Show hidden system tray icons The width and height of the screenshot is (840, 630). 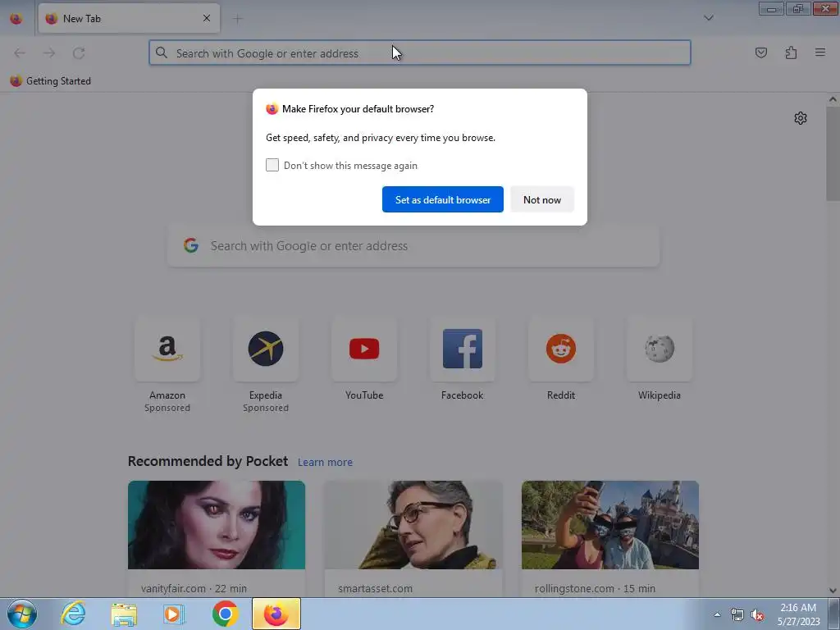pyautogui.click(x=717, y=614)
